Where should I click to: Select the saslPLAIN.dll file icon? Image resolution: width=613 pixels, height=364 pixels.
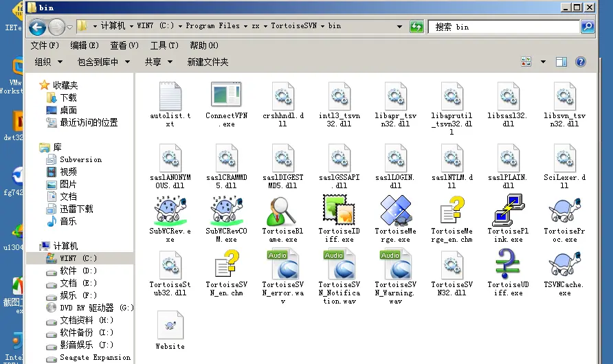pyautogui.click(x=508, y=158)
